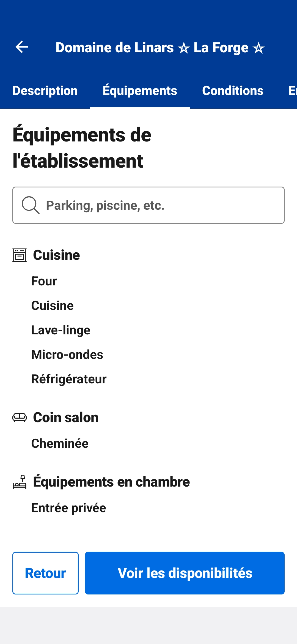Tap the bedroom equipment bed icon
This screenshot has height=644, width=297.
(x=20, y=482)
